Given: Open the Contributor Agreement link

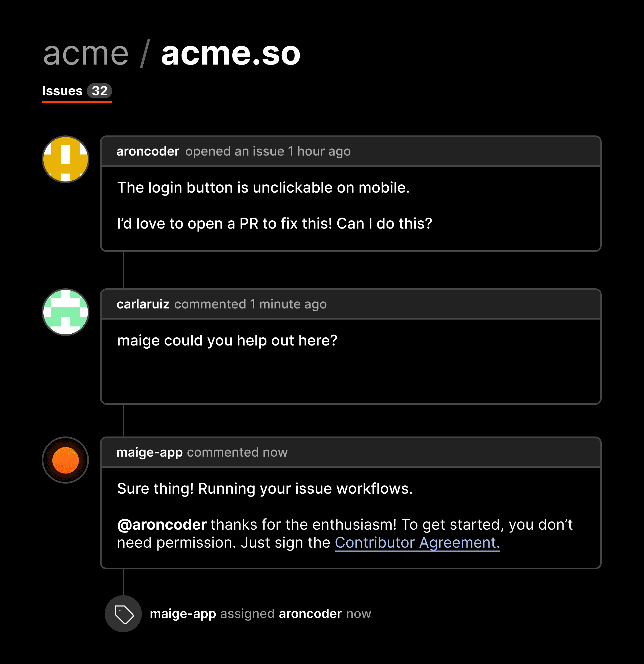Looking at the screenshot, I should click(x=417, y=542).
